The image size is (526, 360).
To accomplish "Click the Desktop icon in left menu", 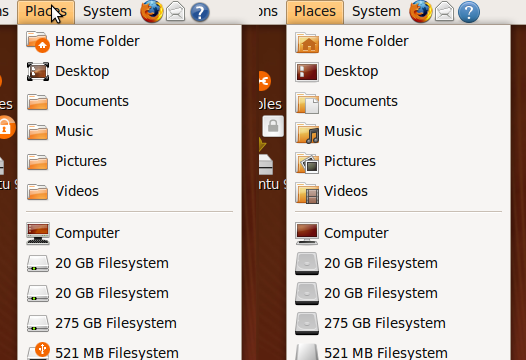I will (38, 71).
